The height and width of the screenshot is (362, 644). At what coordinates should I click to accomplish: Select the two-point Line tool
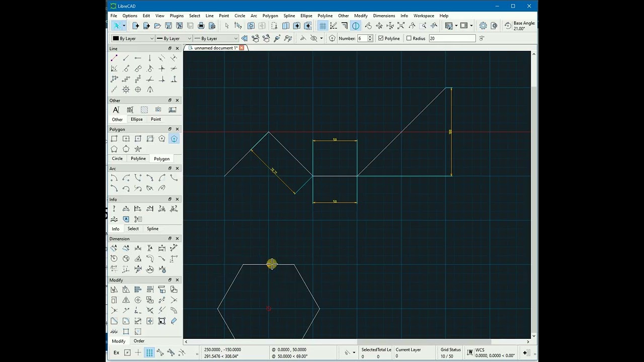click(114, 58)
